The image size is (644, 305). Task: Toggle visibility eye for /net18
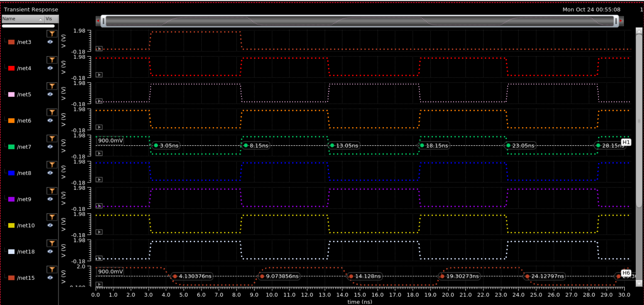[x=50, y=252]
